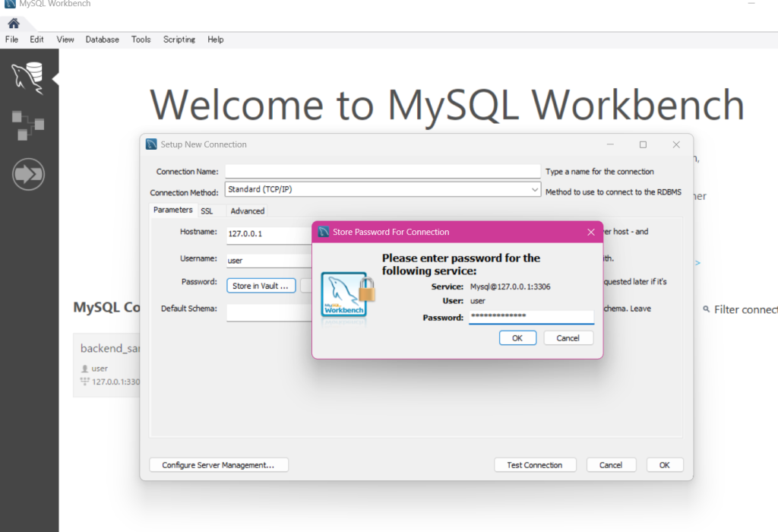778x532 pixels.
Task: Click 'Method to use to connect' hint
Action: point(613,192)
